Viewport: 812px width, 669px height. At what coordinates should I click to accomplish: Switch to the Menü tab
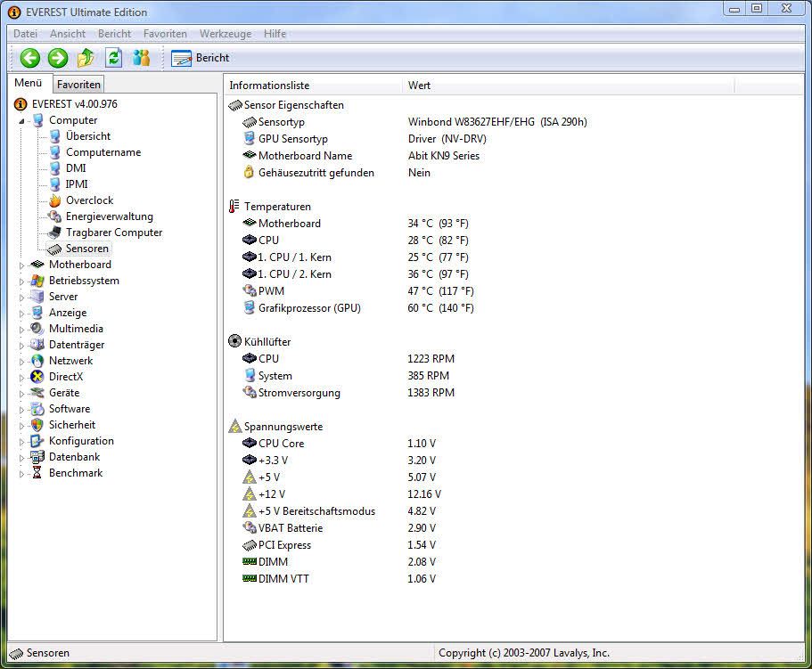[29, 83]
